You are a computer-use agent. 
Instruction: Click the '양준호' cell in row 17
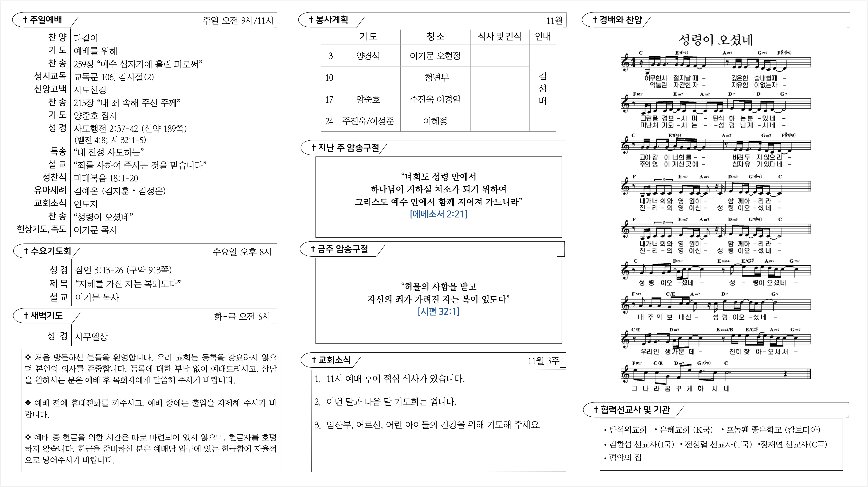(x=368, y=99)
